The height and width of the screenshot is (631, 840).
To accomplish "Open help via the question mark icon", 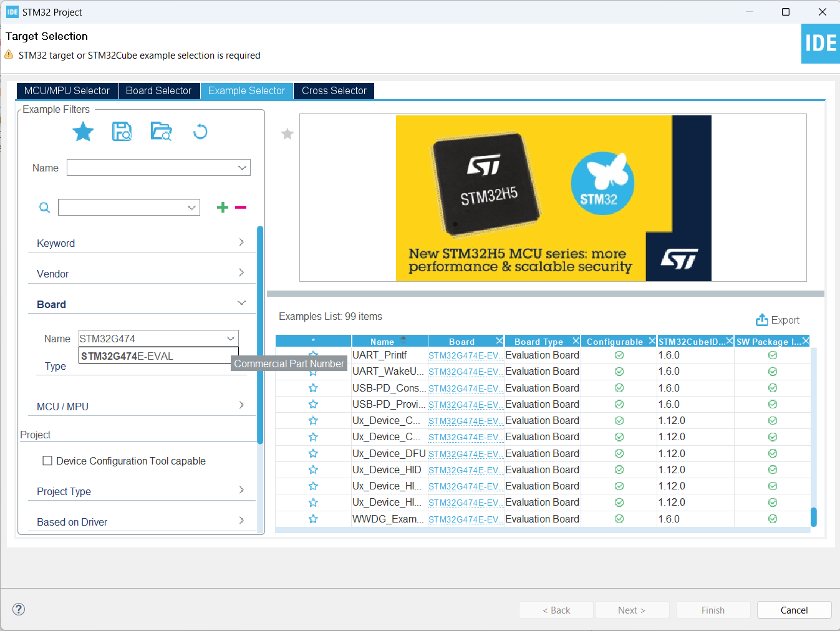I will [x=18, y=609].
